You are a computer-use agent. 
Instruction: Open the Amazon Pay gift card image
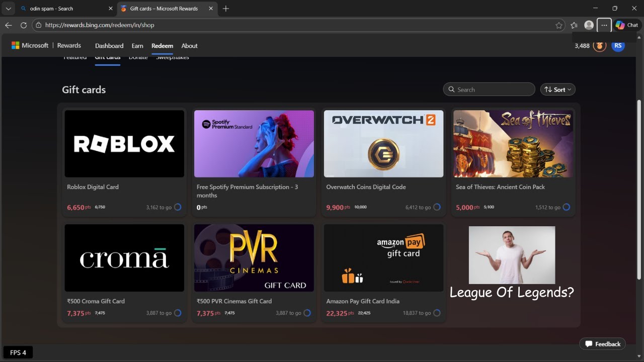pyautogui.click(x=383, y=258)
